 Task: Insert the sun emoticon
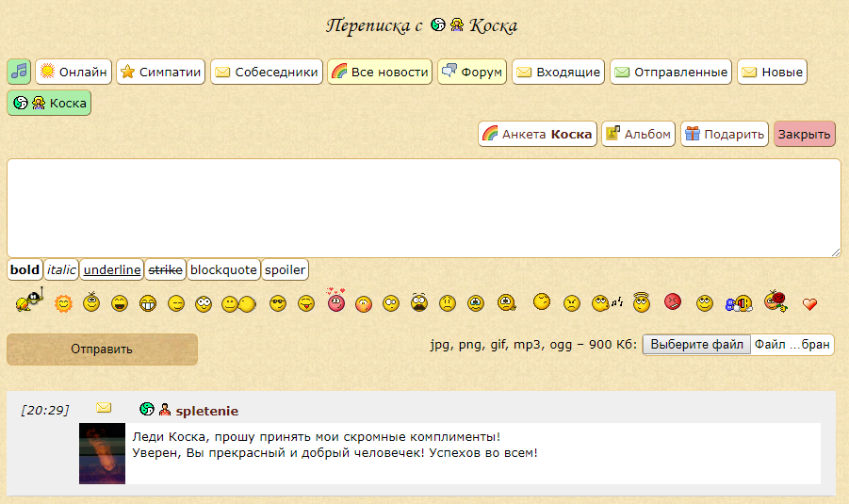63,303
